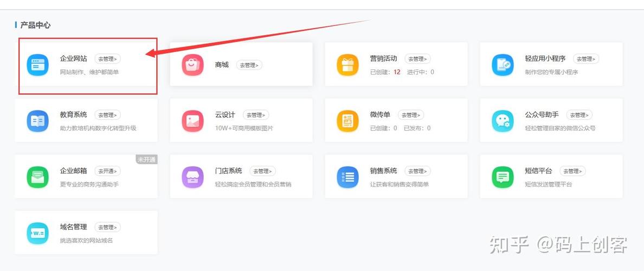This screenshot has width=644, height=271.
Task: Open 去管理 button for 销售系统
Action: click(x=418, y=171)
